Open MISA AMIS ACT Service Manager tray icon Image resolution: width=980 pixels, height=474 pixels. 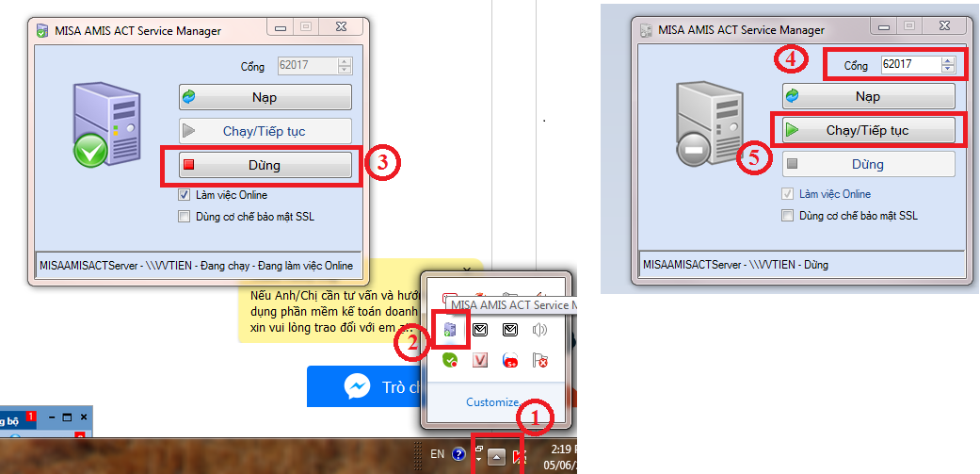pyautogui.click(x=449, y=329)
